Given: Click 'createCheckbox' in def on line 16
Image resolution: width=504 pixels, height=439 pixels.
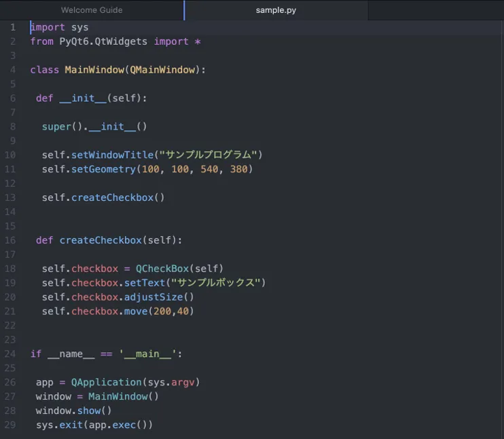Looking at the screenshot, I should coord(101,240).
